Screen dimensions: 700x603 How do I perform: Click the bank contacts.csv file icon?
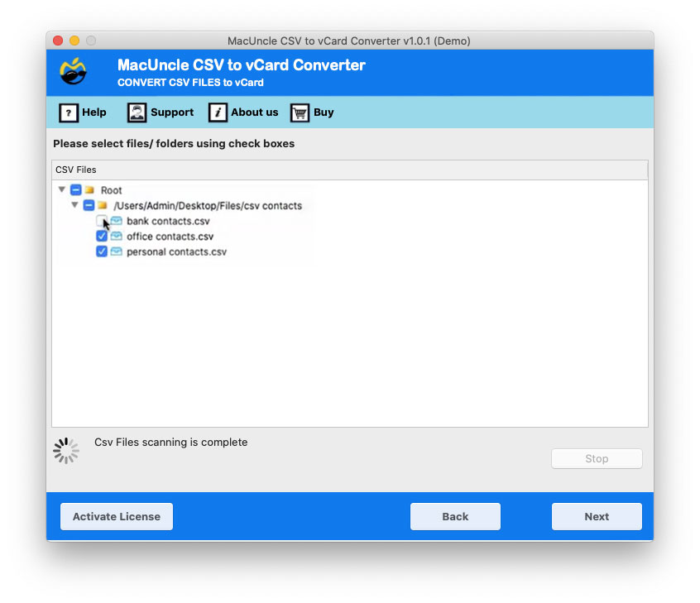(x=116, y=221)
